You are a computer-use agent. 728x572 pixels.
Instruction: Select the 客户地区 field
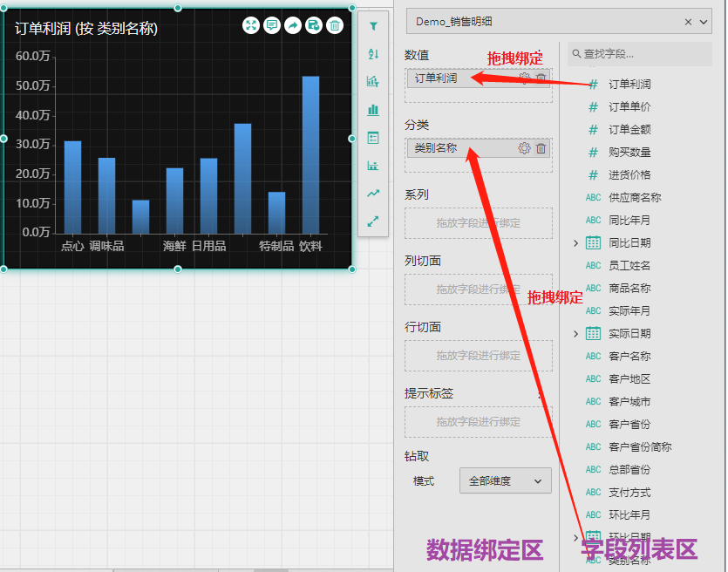[629, 378]
